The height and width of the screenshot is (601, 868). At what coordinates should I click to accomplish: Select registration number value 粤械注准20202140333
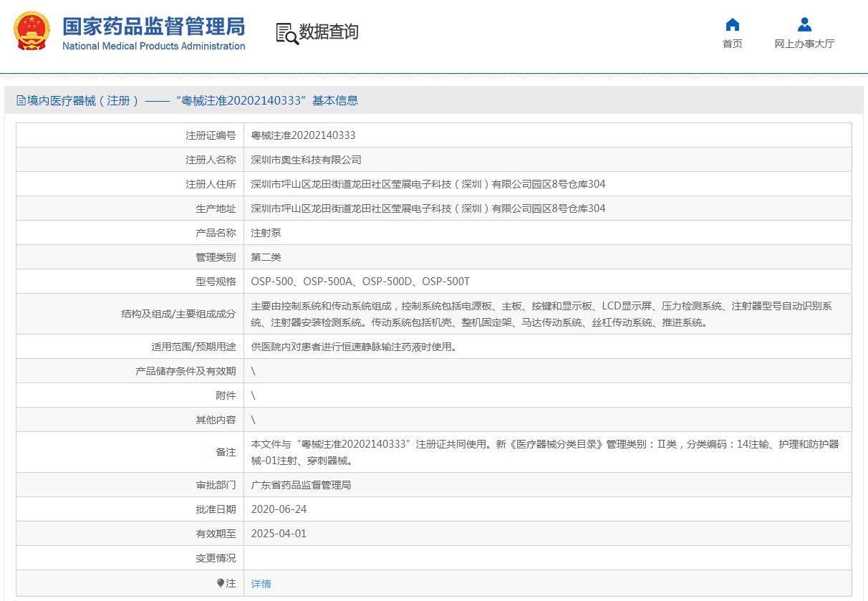(x=303, y=135)
